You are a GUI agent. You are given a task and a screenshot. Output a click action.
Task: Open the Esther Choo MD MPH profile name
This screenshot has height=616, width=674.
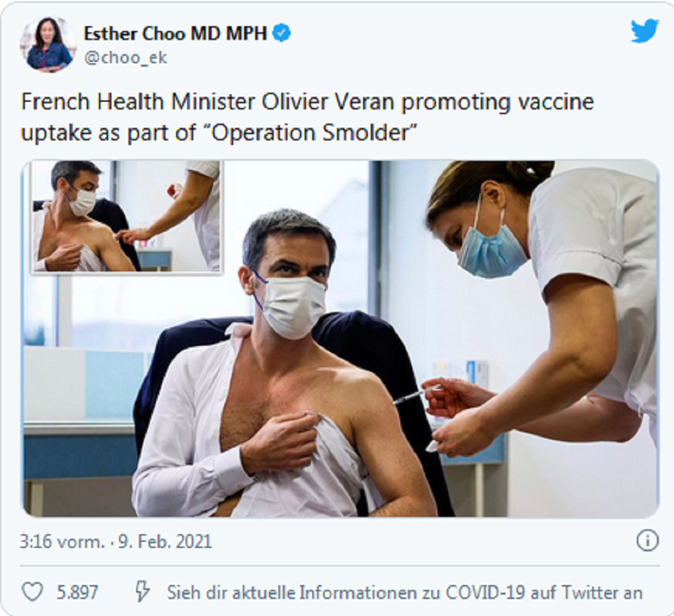[x=175, y=34]
